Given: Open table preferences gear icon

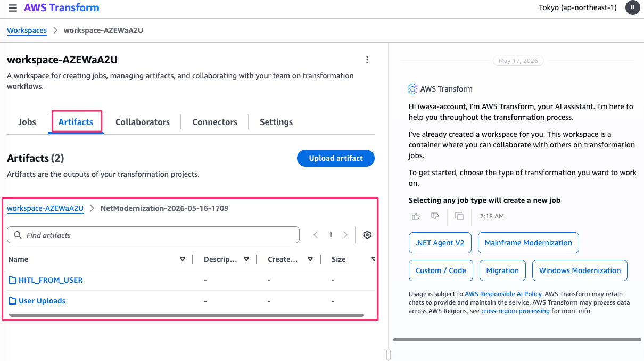Looking at the screenshot, I should [367, 235].
